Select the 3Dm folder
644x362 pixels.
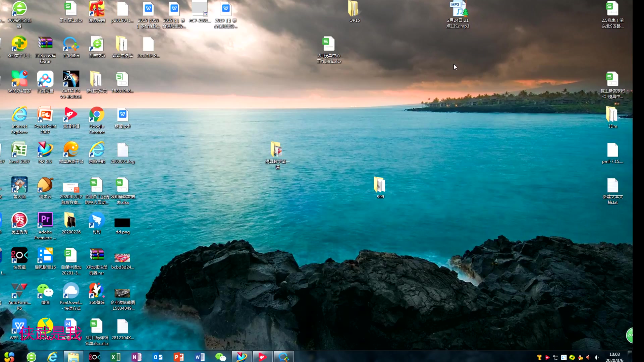612,118
